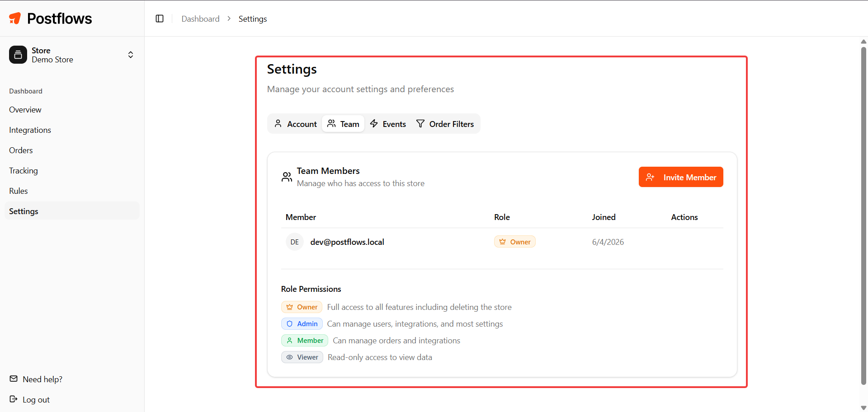The image size is (868, 412).
Task: Click the scrollbar up arrow
Action: (x=863, y=42)
